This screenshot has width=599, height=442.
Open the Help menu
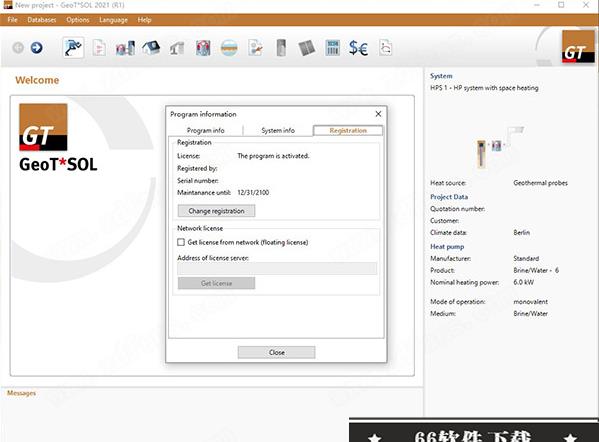pos(144,20)
